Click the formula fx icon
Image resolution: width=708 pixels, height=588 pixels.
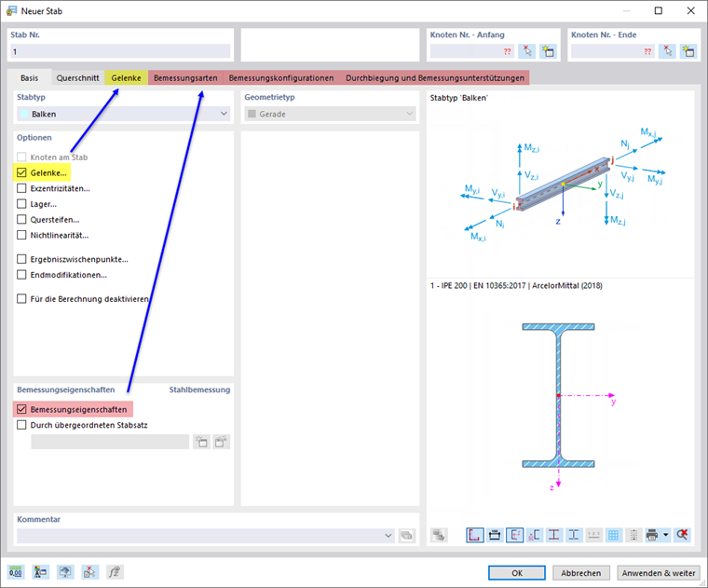tap(115, 572)
